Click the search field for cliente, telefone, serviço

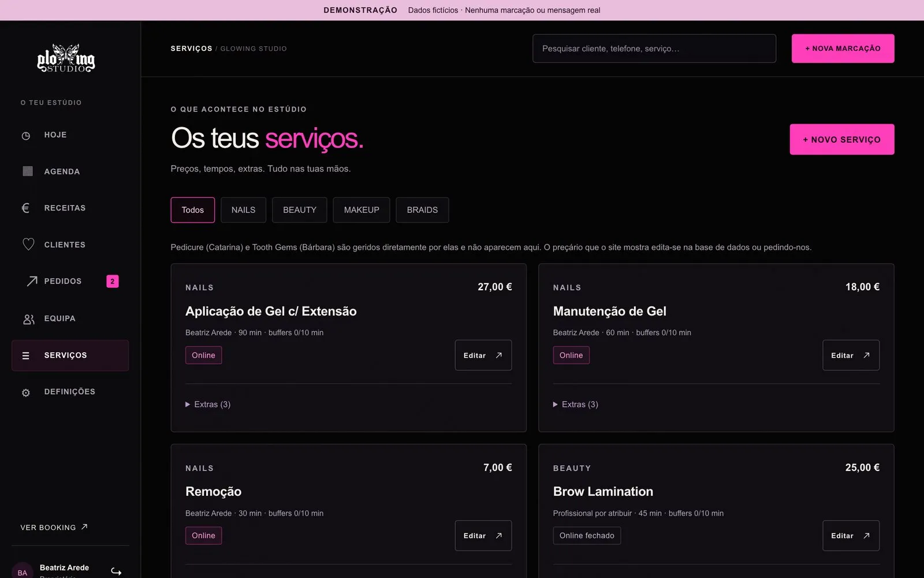pyautogui.click(x=654, y=49)
